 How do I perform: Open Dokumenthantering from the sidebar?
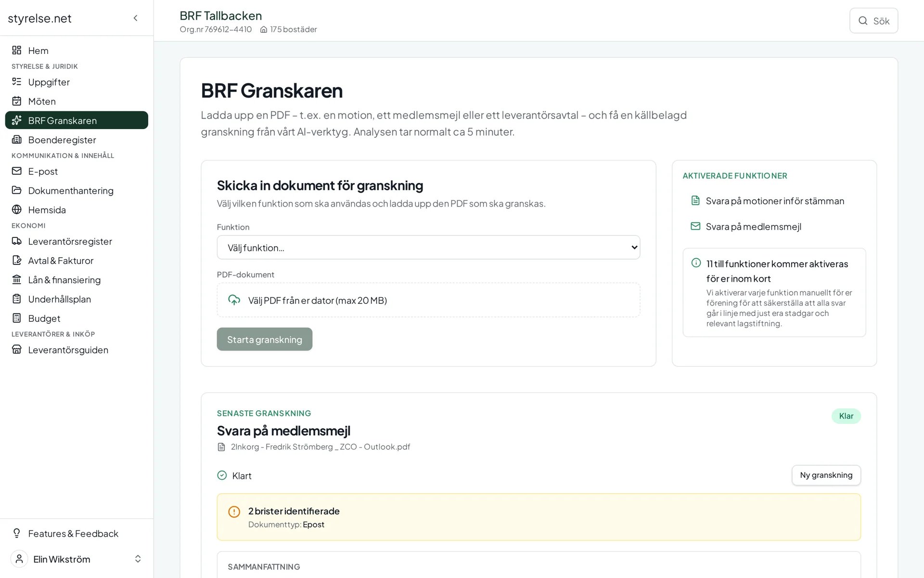77,190
